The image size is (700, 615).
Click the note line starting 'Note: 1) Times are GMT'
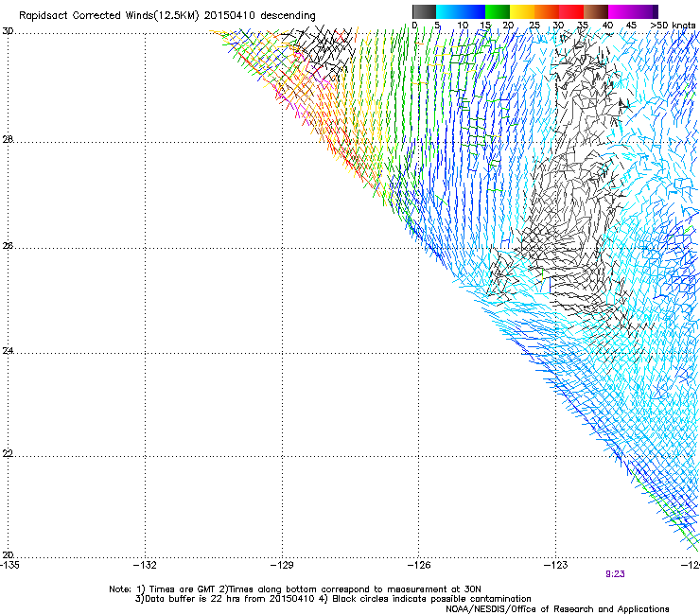click(x=295, y=589)
